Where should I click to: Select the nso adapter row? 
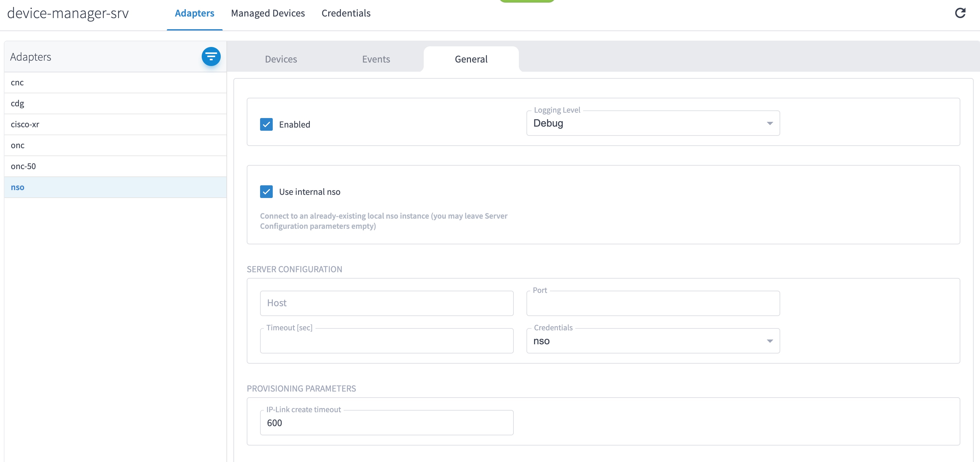[115, 187]
